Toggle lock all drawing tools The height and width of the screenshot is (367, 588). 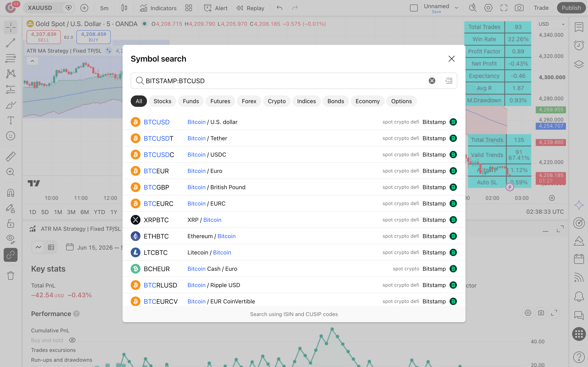coord(10,223)
